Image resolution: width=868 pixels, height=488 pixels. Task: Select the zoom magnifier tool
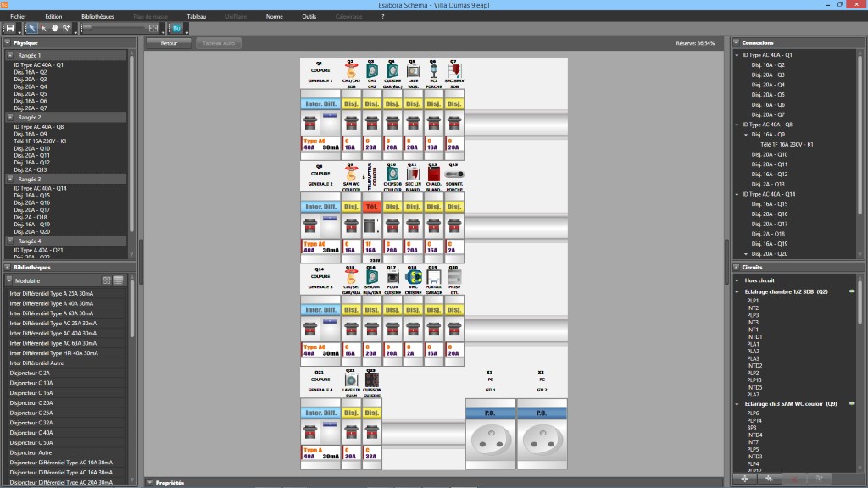(x=66, y=28)
